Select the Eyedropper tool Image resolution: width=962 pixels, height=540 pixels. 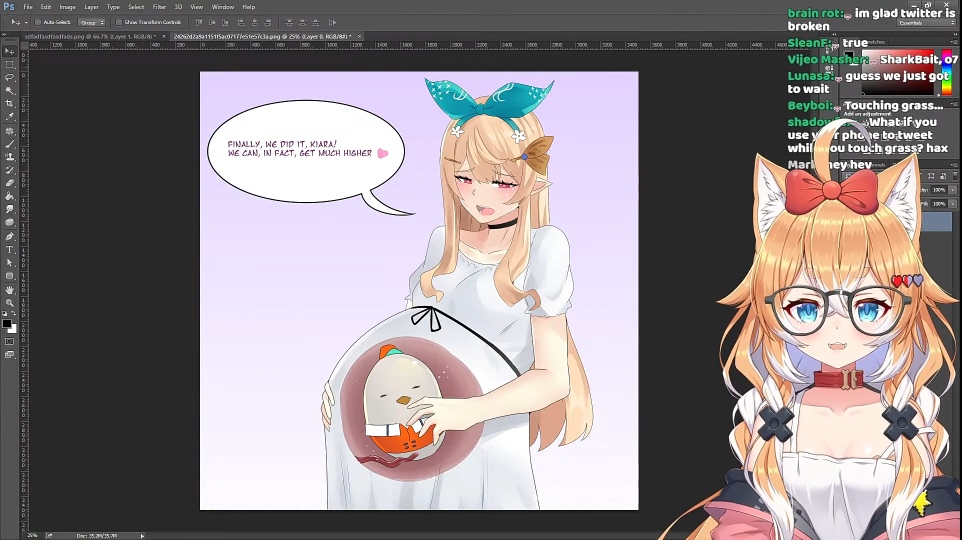[9, 117]
